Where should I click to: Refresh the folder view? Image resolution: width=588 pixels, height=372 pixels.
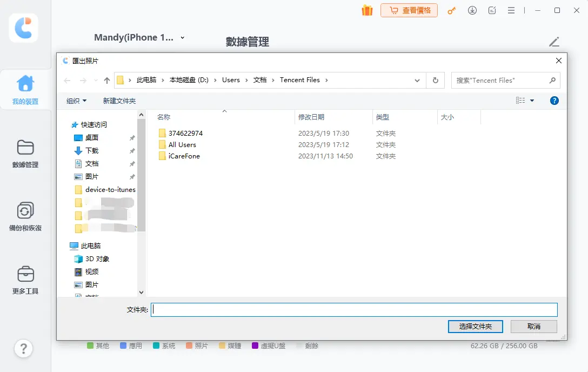[x=436, y=80]
